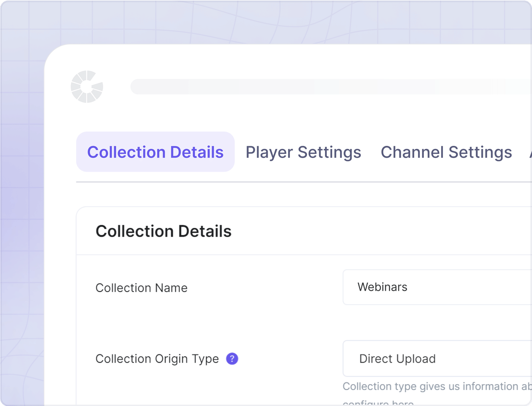Switch to the Collection Details tab

tap(155, 152)
